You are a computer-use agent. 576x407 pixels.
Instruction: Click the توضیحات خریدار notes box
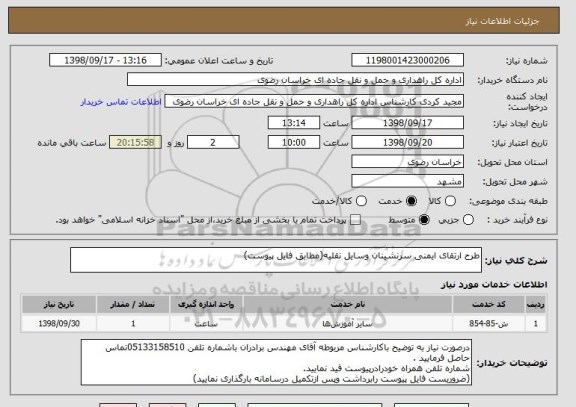click(276, 362)
